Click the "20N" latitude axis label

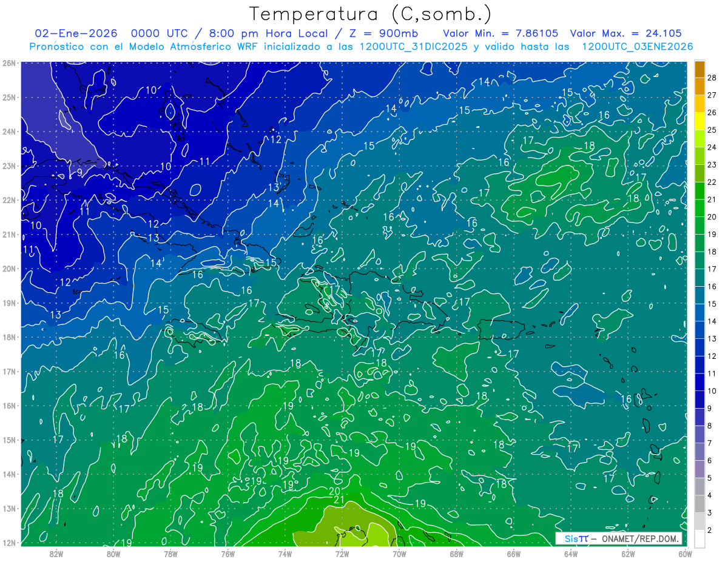coord(9,269)
